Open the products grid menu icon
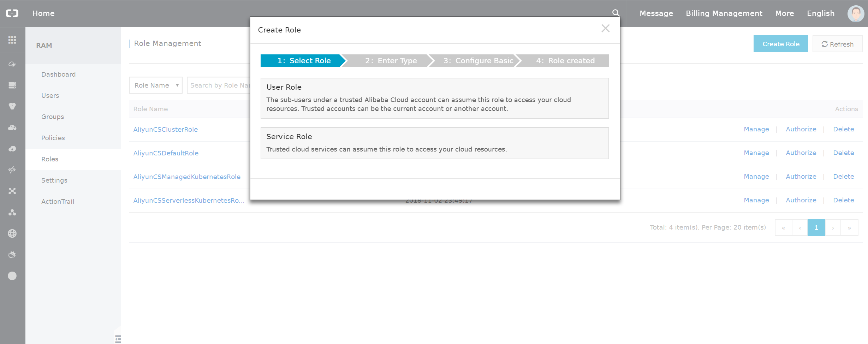 click(12, 40)
